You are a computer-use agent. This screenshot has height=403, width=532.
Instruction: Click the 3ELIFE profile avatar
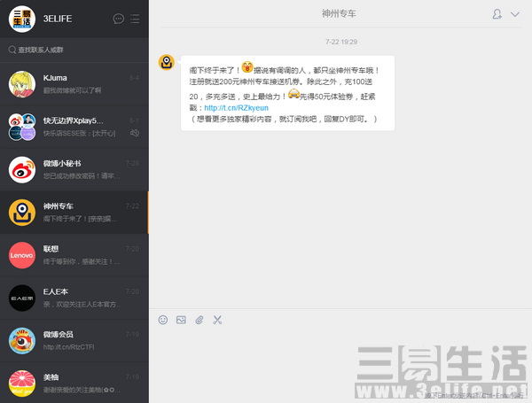tap(21, 19)
